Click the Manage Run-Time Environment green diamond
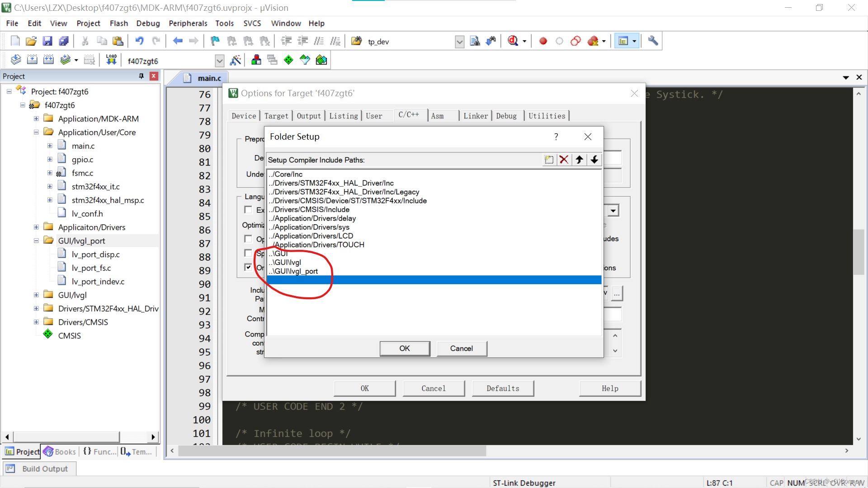Viewport: 868px width, 488px height. point(288,60)
